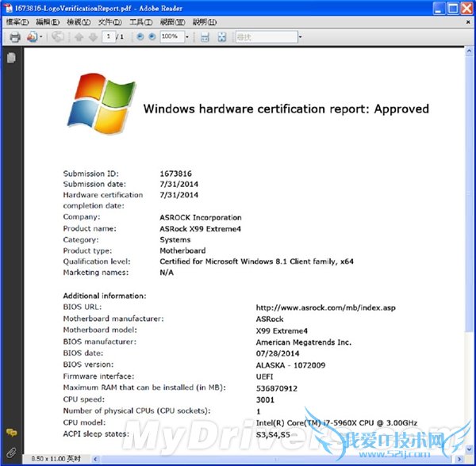Click the fit-width scrolling mode icon
476x466 pixels.
(x=205, y=37)
